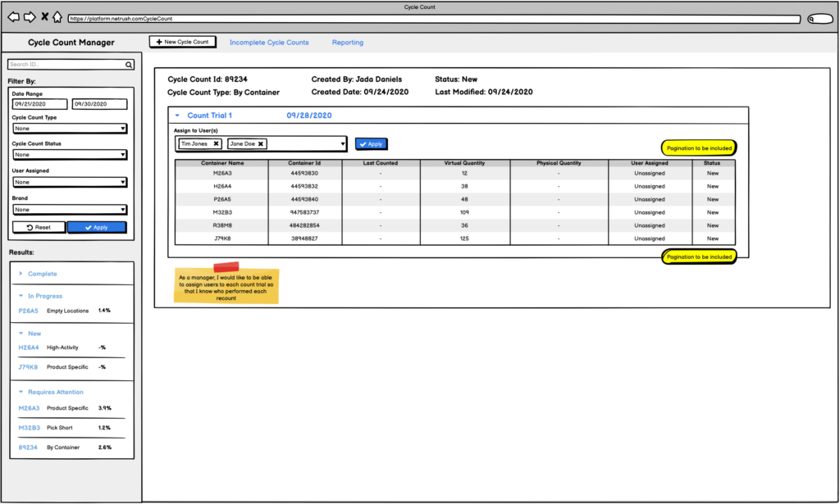Screen dimensions: 840x504
Task: Collapse the Count Trial 1 panel
Action: click(x=178, y=116)
